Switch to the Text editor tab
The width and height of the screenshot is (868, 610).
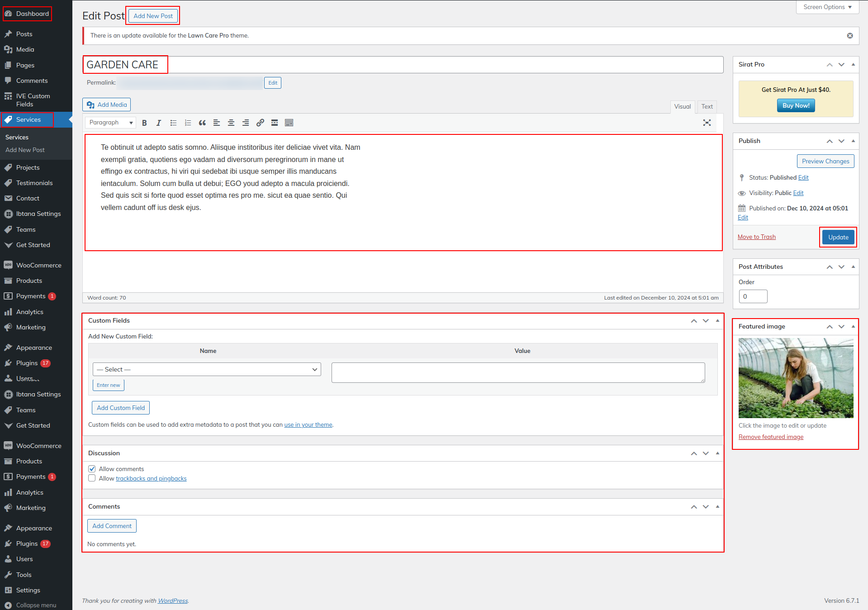tap(707, 106)
